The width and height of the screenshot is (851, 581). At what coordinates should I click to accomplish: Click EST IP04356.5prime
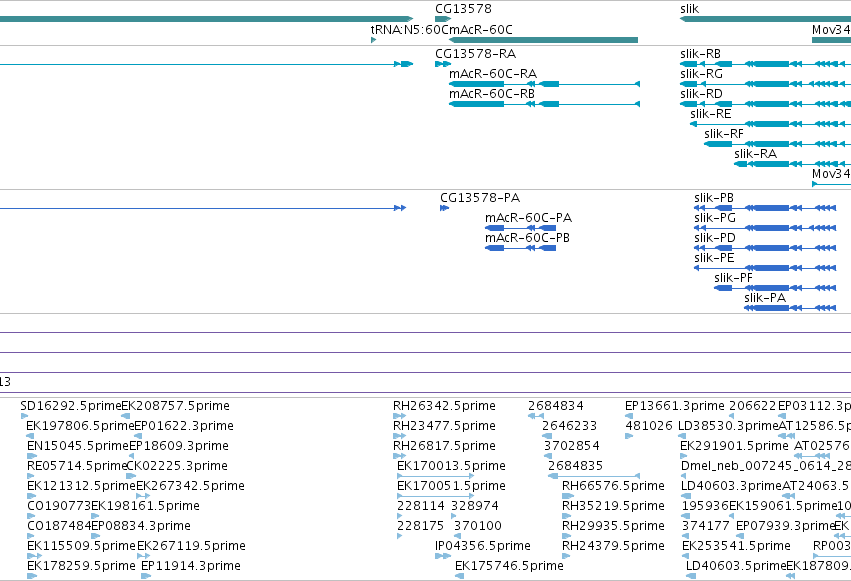(x=482, y=546)
